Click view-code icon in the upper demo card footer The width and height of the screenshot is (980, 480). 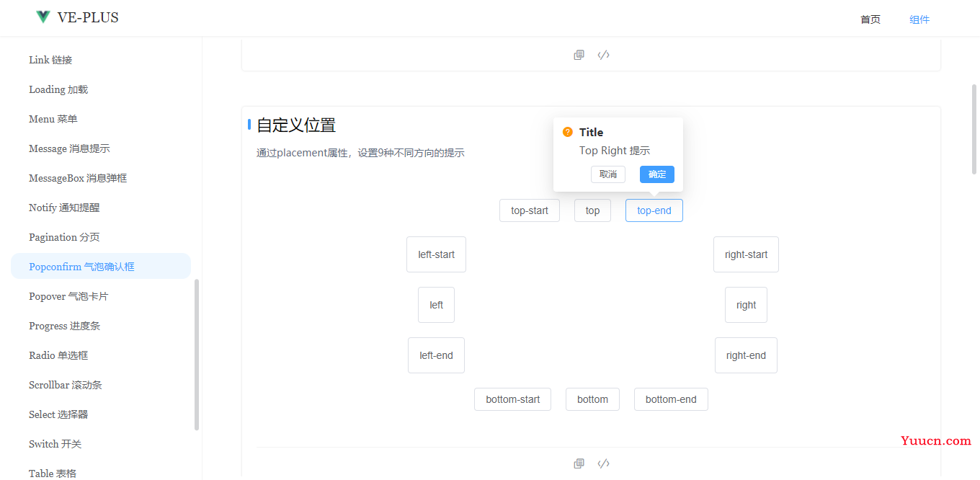[x=604, y=55]
